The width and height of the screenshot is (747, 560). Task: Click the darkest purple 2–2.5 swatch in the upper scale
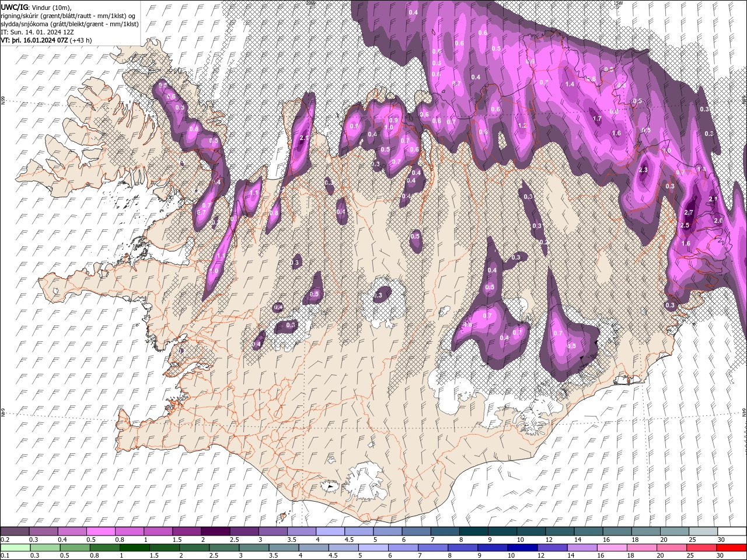point(215,531)
